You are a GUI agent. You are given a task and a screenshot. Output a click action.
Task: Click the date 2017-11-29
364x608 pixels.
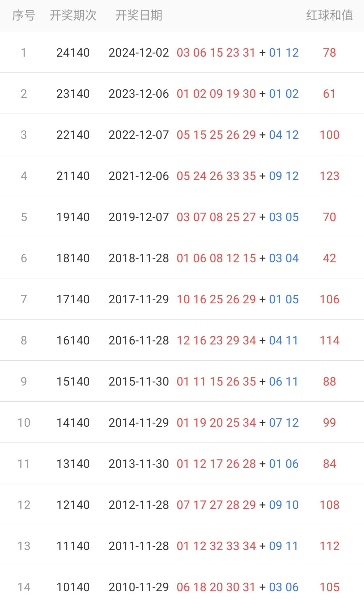(139, 299)
